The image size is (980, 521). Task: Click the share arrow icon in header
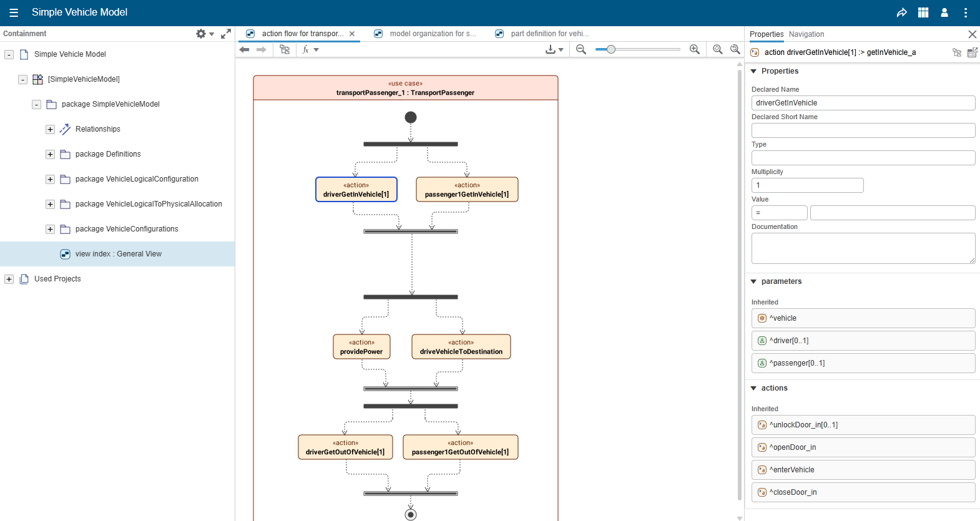901,12
